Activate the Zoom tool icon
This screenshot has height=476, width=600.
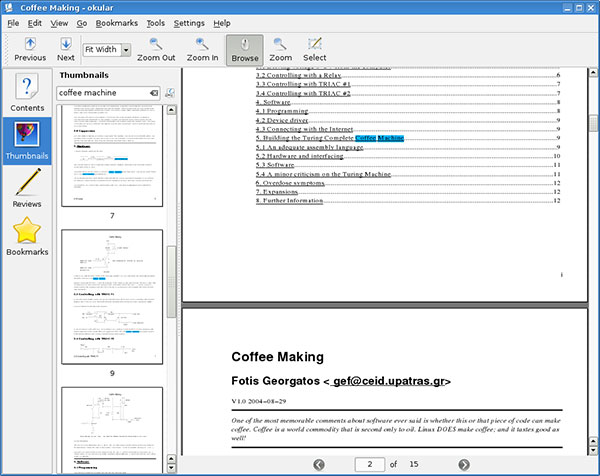tap(280, 44)
